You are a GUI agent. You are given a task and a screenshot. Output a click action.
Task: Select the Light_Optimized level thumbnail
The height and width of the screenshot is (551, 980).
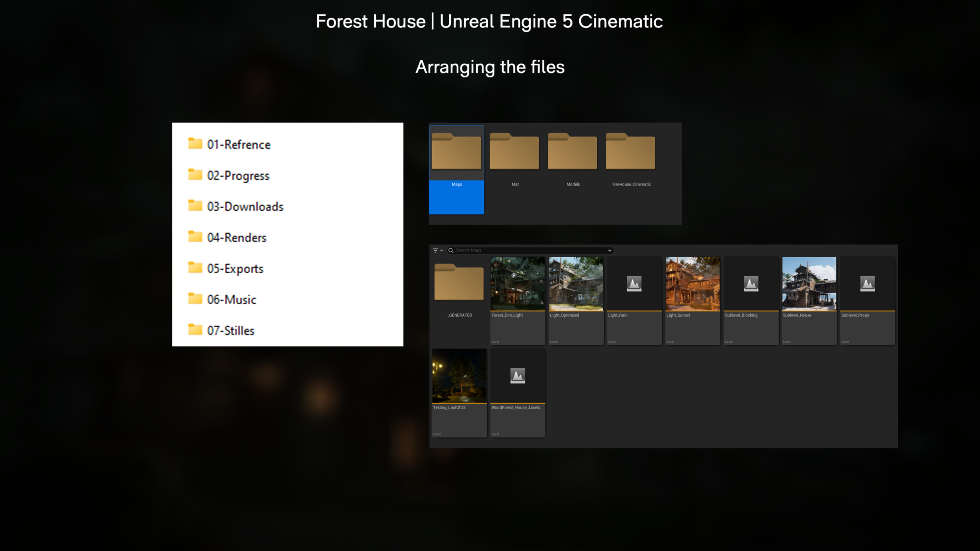tap(576, 284)
